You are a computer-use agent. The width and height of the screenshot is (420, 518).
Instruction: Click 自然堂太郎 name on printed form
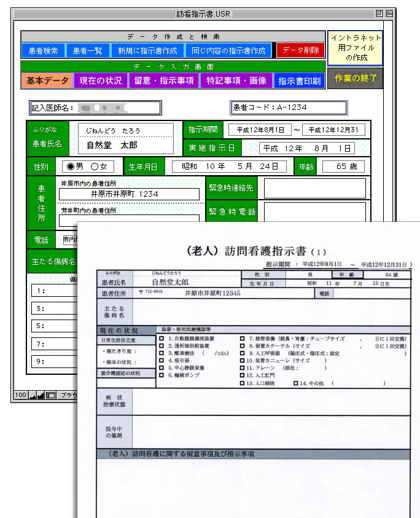[170, 282]
